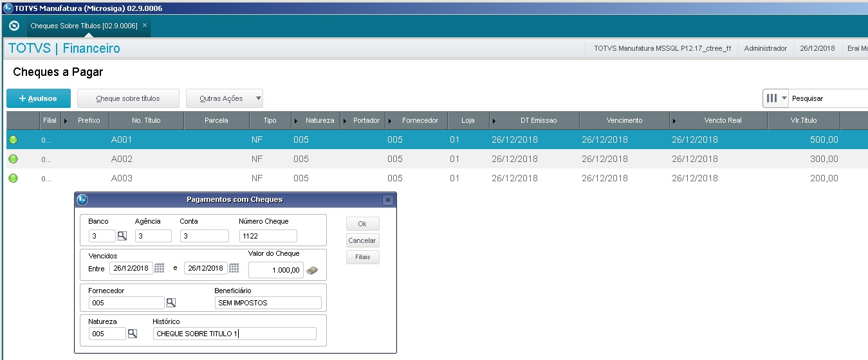This screenshot has width=868, height=360.
Task: Open the column selector next to Pesquisar
Action: (x=775, y=98)
